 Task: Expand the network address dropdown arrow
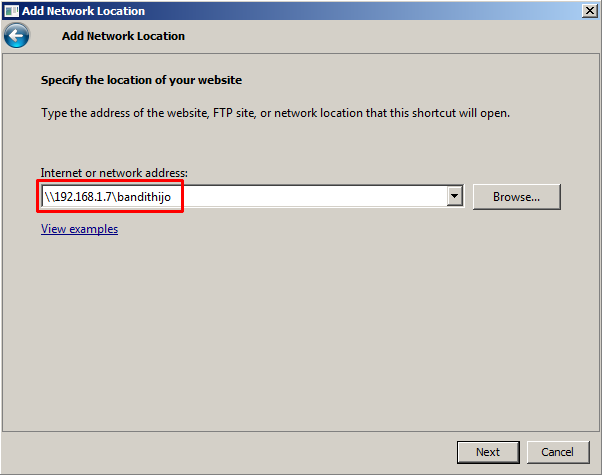coord(455,197)
